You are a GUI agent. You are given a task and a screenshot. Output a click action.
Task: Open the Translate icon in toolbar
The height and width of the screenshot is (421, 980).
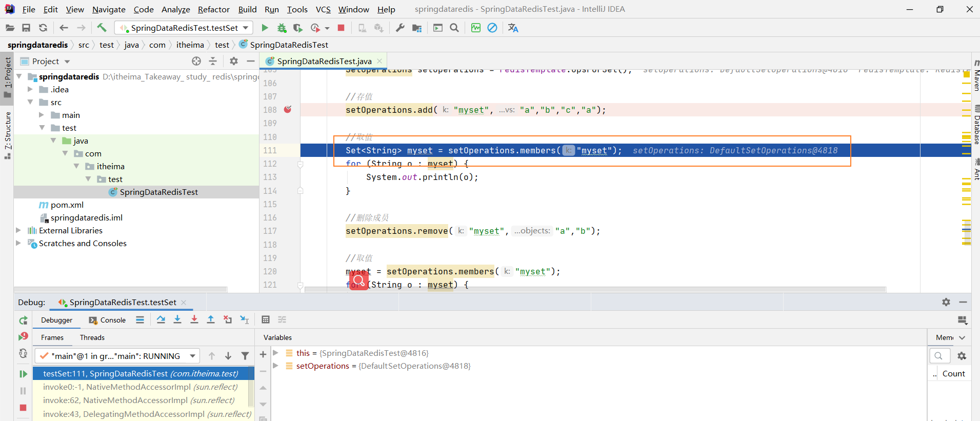[x=513, y=28]
